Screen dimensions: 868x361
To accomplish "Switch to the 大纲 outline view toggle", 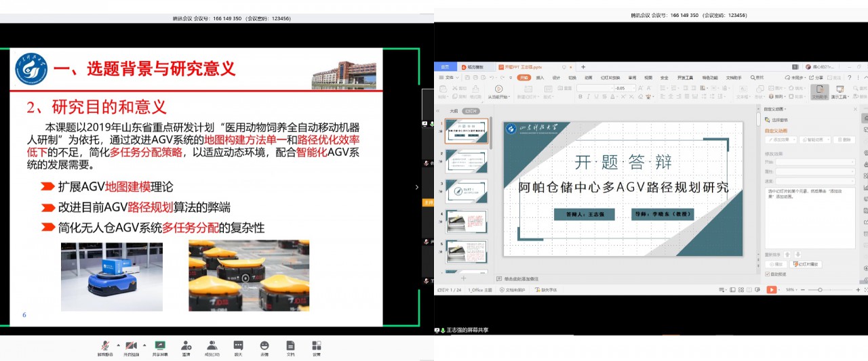I will pyautogui.click(x=454, y=111).
